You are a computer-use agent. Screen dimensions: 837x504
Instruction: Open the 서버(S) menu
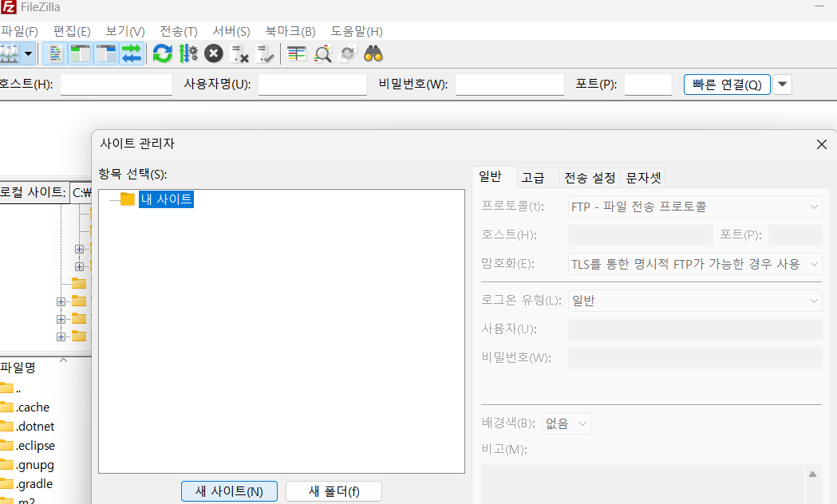click(231, 31)
